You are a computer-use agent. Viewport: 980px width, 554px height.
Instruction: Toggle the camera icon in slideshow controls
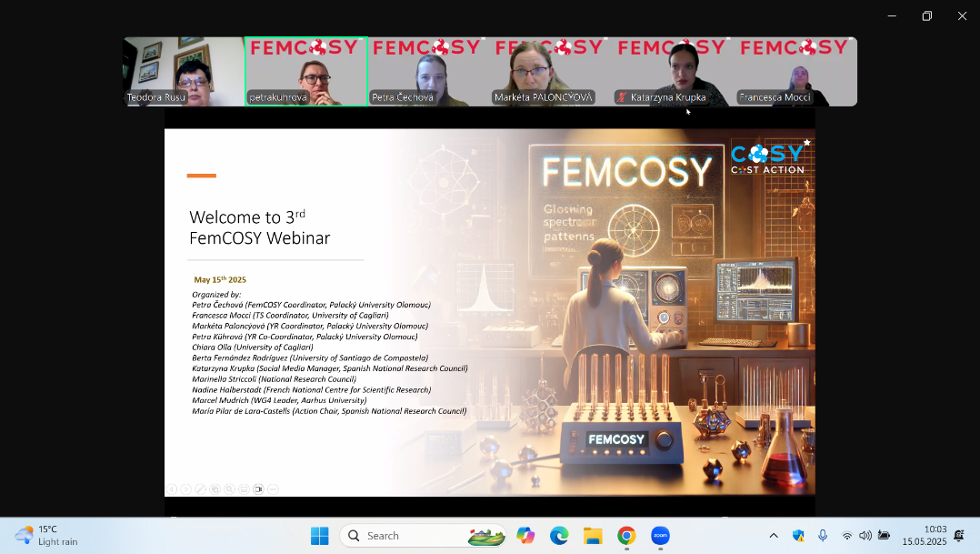(258, 489)
